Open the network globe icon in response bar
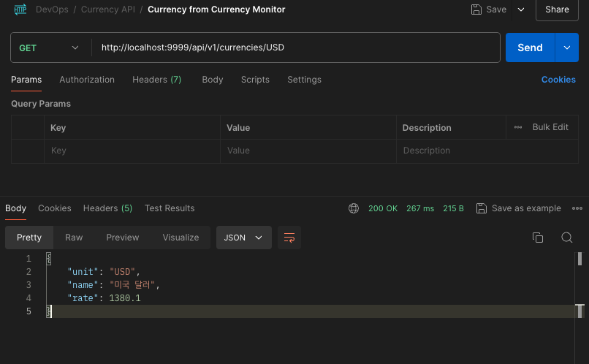 click(x=354, y=208)
